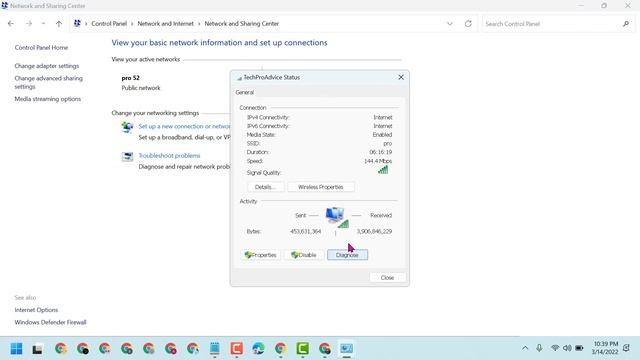Click Set up a new connection link

tap(184, 127)
